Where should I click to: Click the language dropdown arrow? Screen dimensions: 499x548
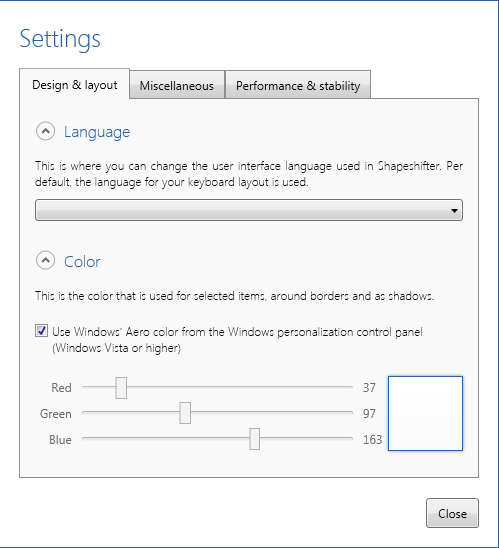point(454,210)
